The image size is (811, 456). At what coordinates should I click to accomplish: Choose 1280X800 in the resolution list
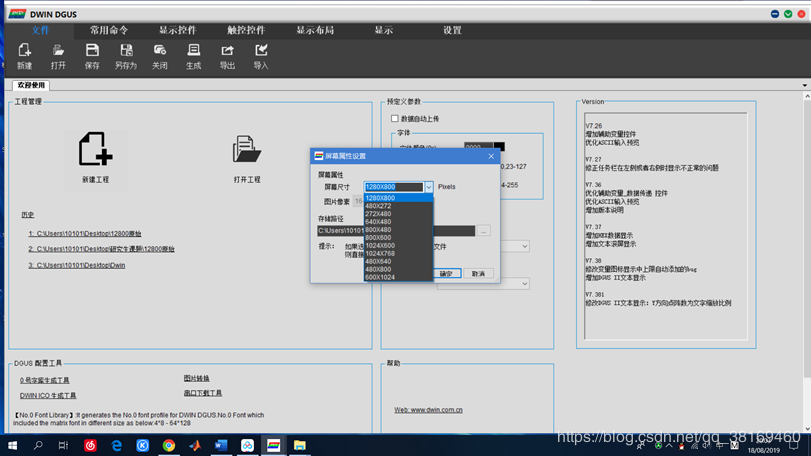[398, 198]
